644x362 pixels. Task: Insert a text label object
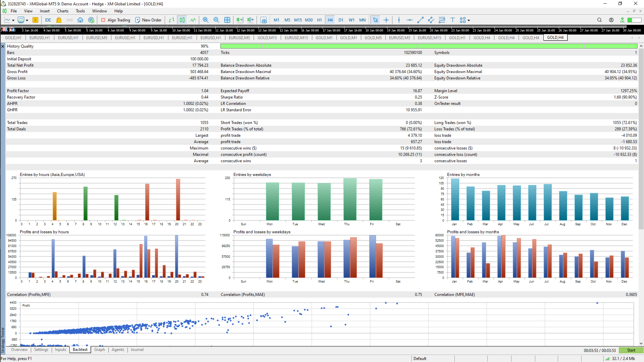(452, 20)
